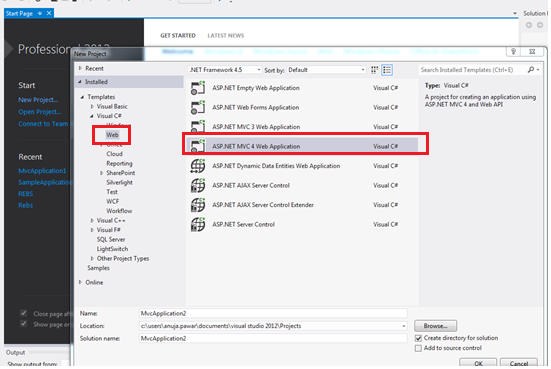Click the Open Project link on Start Page
This screenshot has height=369, width=551.
pyautogui.click(x=40, y=112)
